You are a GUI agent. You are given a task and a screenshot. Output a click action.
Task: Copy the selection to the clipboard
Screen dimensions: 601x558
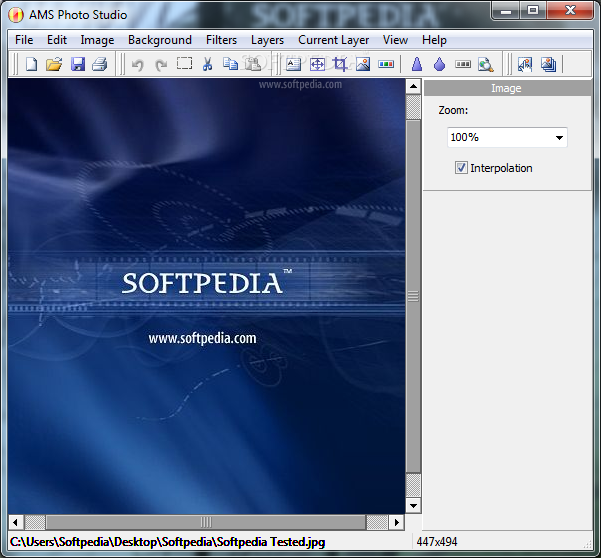[x=230, y=64]
